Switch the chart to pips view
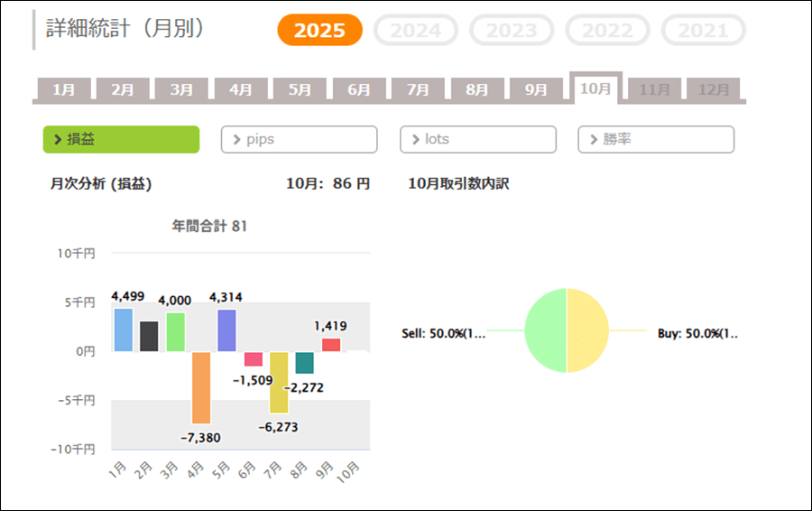This screenshot has height=511, width=812. click(299, 139)
